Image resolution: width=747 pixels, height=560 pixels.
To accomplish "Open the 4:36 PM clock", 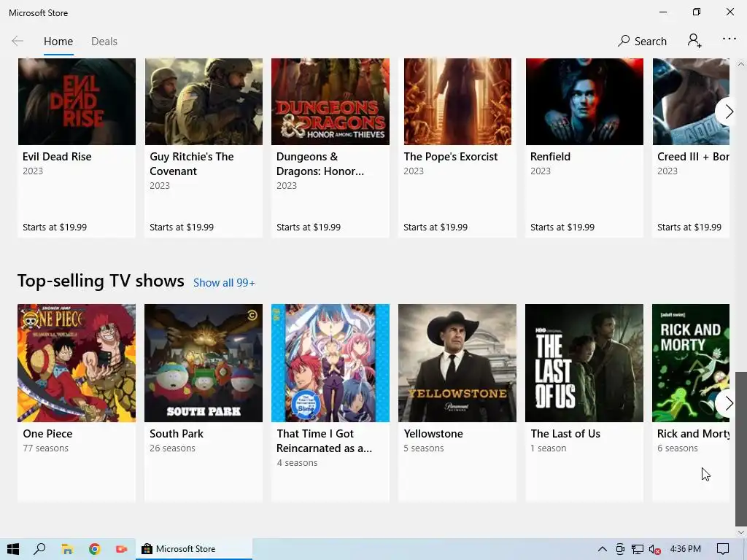I will [x=686, y=549].
